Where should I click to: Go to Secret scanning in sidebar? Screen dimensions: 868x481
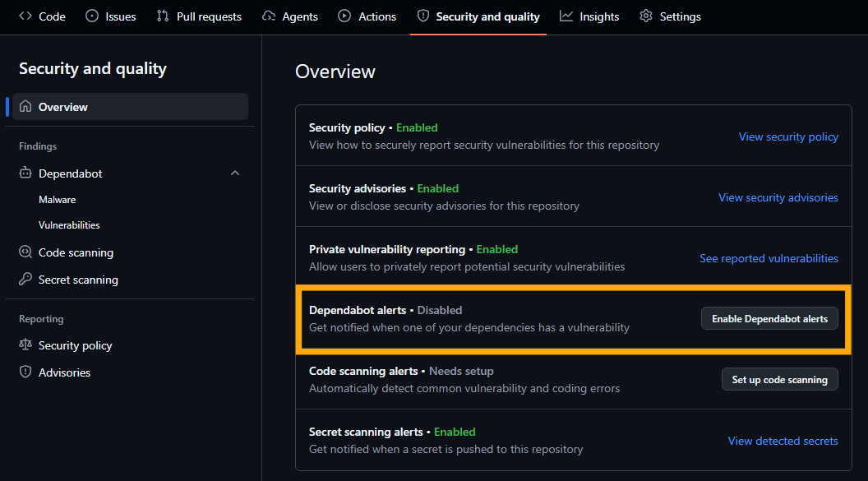coord(78,280)
